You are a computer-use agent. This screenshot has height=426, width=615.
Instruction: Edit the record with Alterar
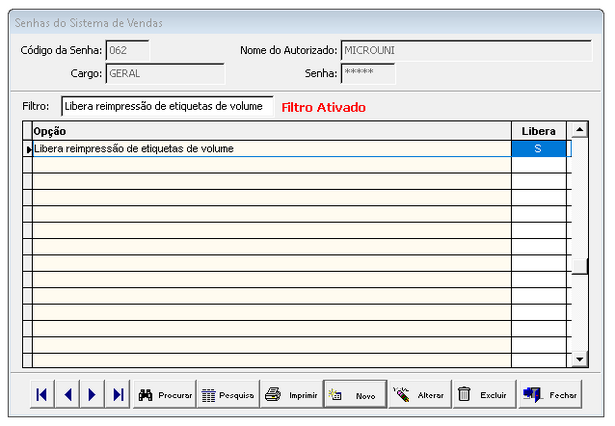418,395
